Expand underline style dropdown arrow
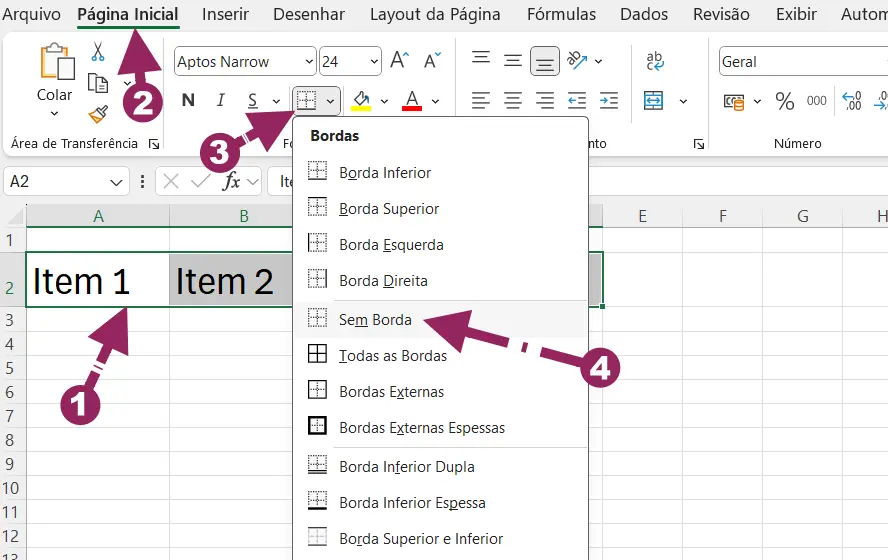Image resolution: width=888 pixels, height=560 pixels. click(276, 101)
